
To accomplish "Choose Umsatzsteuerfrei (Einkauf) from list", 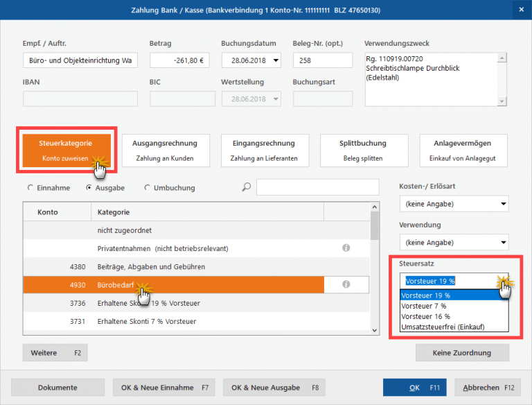I will (454, 327).
